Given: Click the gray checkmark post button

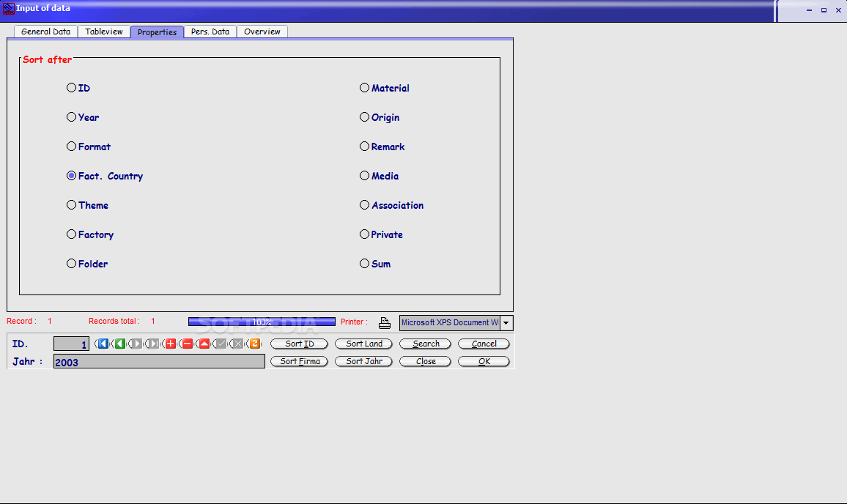Looking at the screenshot, I should point(221,344).
